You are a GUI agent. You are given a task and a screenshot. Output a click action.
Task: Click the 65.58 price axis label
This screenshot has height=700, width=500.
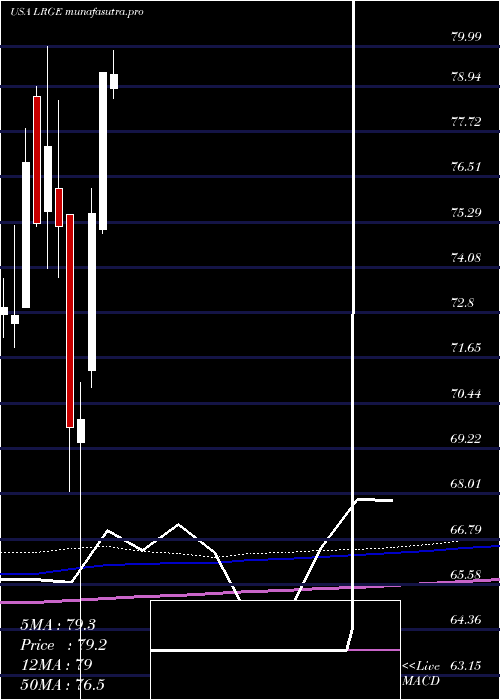(x=466, y=575)
